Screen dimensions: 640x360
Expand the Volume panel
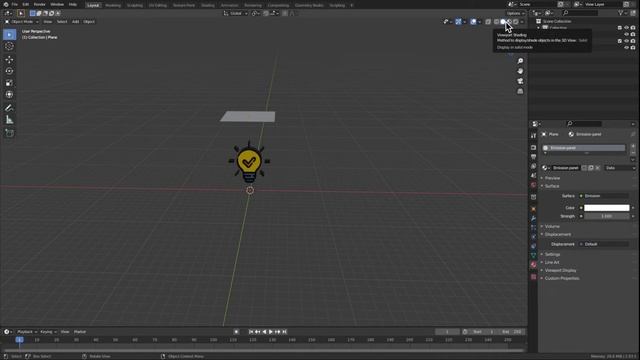click(x=552, y=227)
